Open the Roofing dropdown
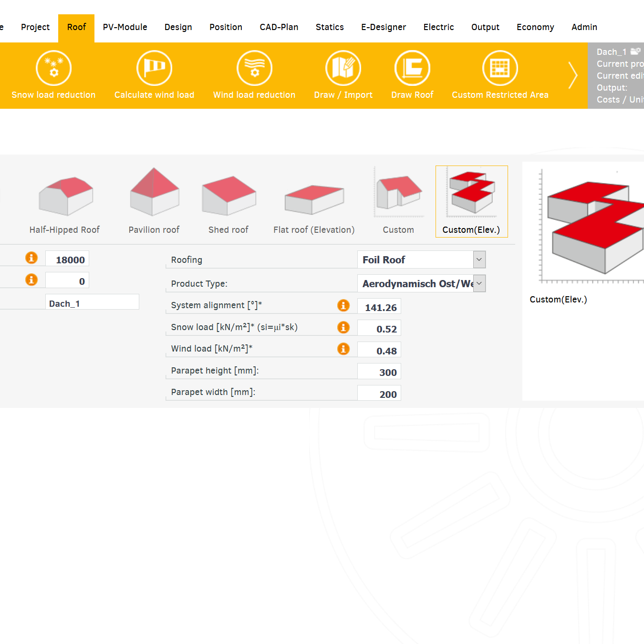The height and width of the screenshot is (644, 644). (x=478, y=259)
